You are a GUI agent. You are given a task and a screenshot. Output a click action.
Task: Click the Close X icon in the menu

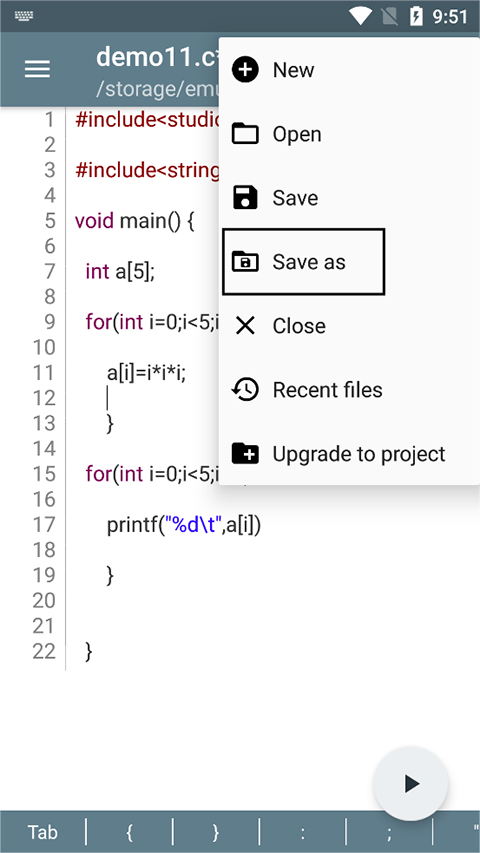245,325
